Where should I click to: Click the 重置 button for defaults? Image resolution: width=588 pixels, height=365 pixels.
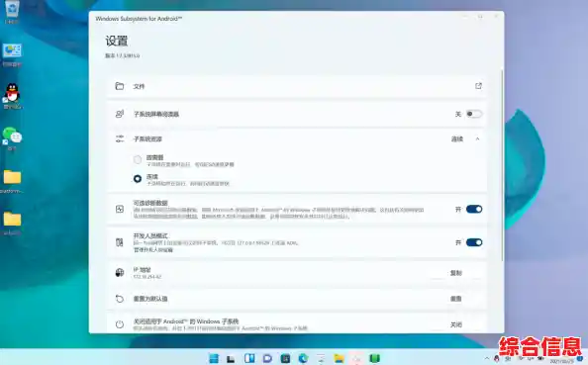click(456, 299)
